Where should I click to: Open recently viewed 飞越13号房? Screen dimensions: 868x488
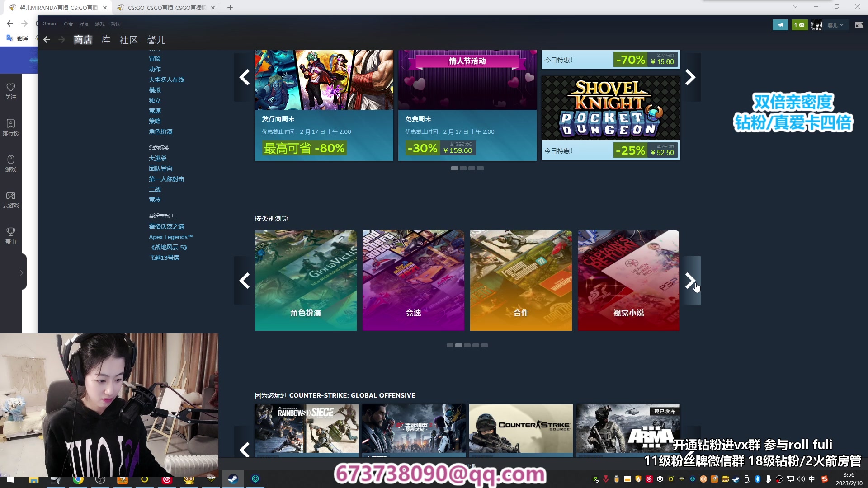point(164,258)
